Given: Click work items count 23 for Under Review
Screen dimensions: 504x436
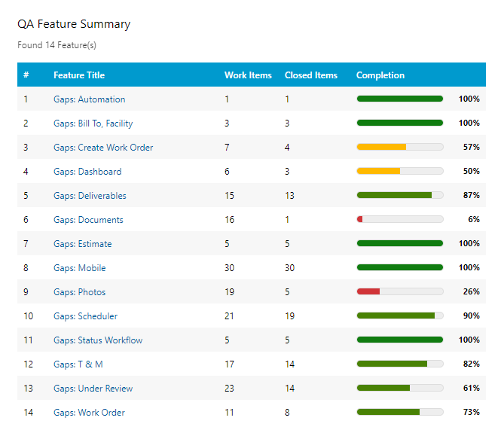Looking at the screenshot, I should (x=229, y=389).
